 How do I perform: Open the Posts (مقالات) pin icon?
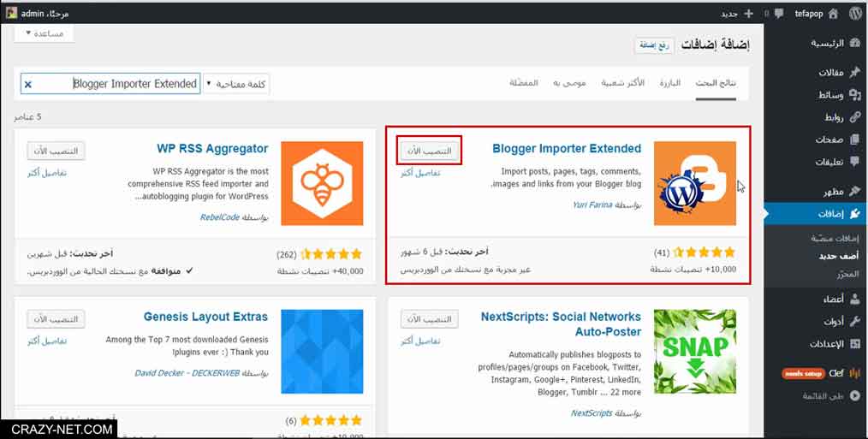pos(854,73)
